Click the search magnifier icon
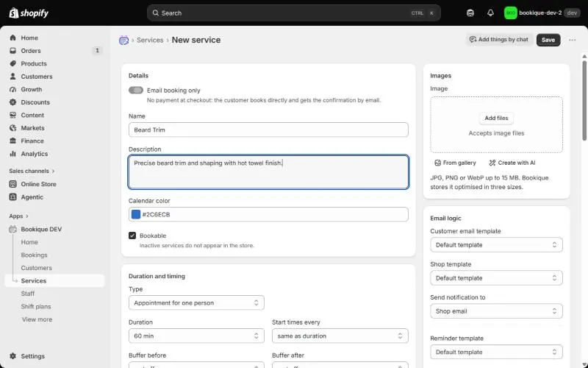This screenshot has height=368, width=588. point(155,13)
